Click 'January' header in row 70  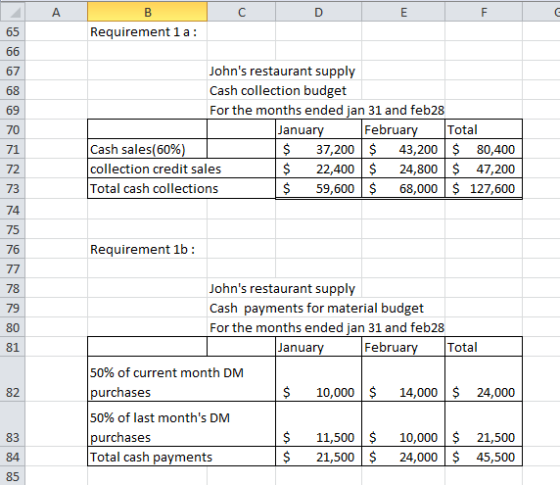click(319, 129)
